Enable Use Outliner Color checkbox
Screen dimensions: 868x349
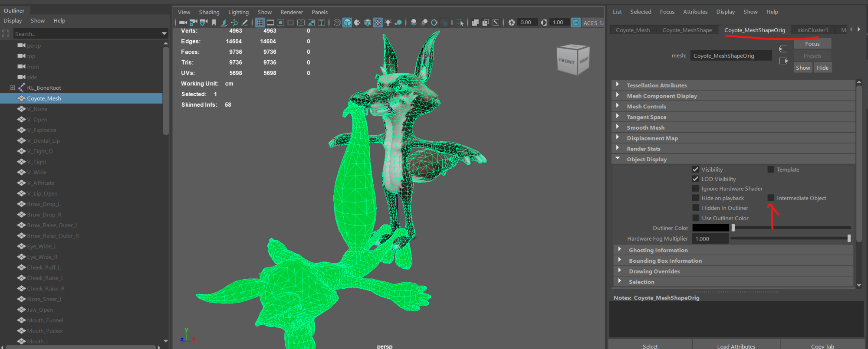696,218
